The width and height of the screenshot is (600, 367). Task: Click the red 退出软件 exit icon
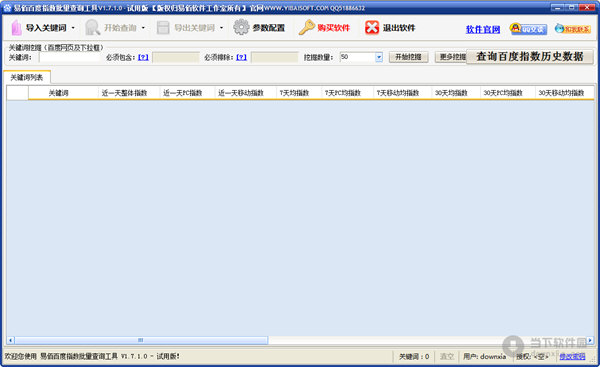pos(372,28)
